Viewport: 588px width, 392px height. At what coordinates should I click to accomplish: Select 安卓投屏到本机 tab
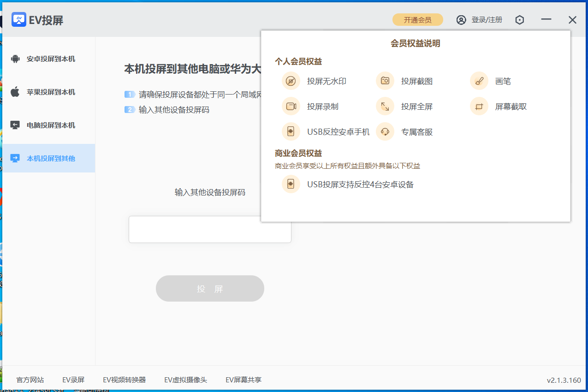(48, 59)
